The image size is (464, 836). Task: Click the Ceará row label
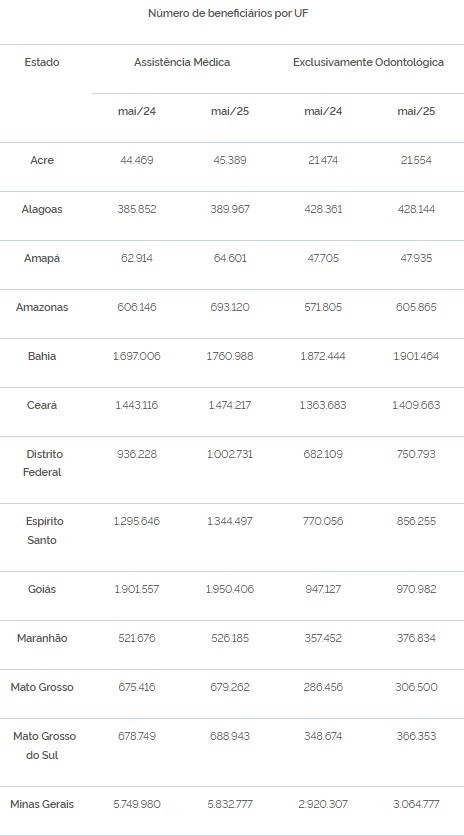click(42, 406)
